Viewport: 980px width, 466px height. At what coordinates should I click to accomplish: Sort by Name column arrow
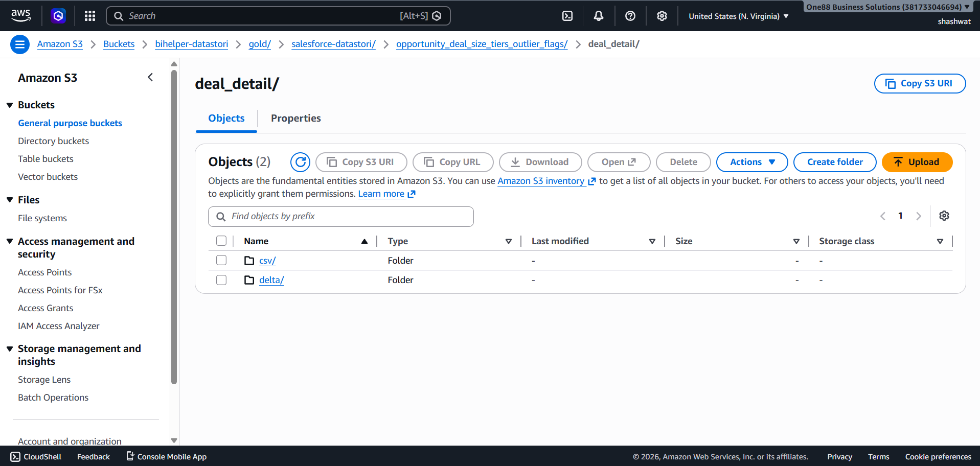click(x=364, y=241)
